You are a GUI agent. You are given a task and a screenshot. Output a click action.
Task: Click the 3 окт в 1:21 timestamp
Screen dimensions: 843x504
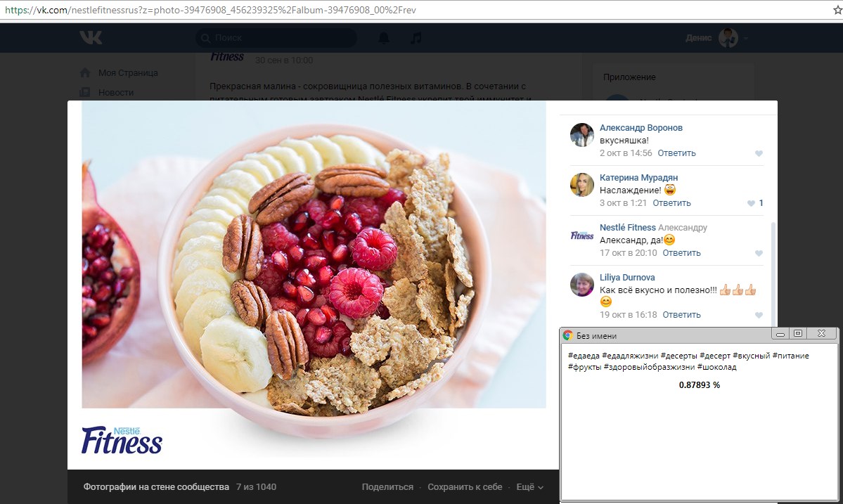pos(623,203)
